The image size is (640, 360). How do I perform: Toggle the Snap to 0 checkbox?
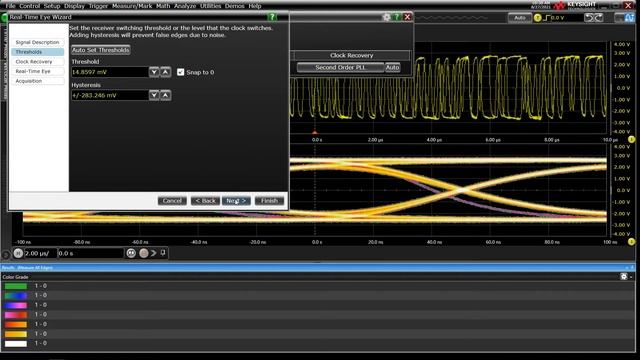180,72
